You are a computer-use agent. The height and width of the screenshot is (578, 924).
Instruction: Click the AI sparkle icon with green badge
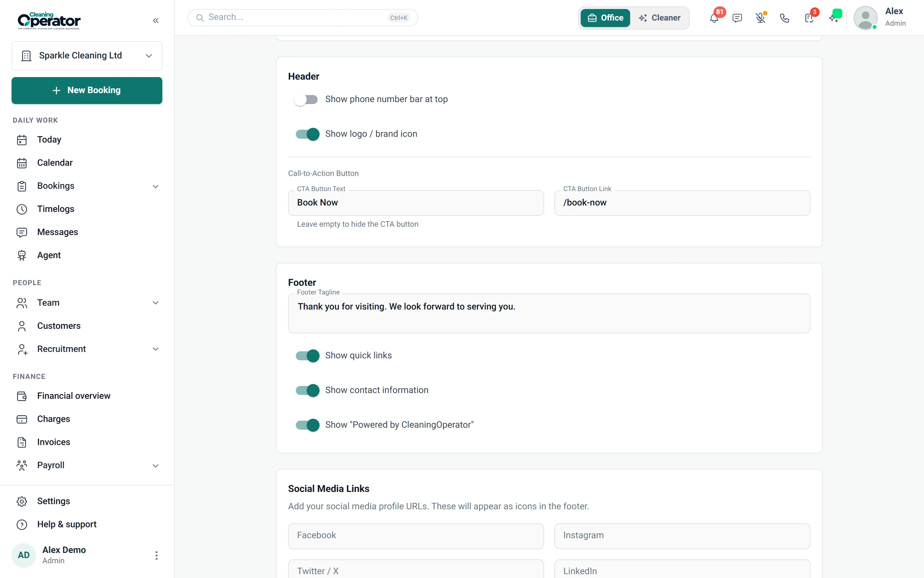(x=834, y=18)
